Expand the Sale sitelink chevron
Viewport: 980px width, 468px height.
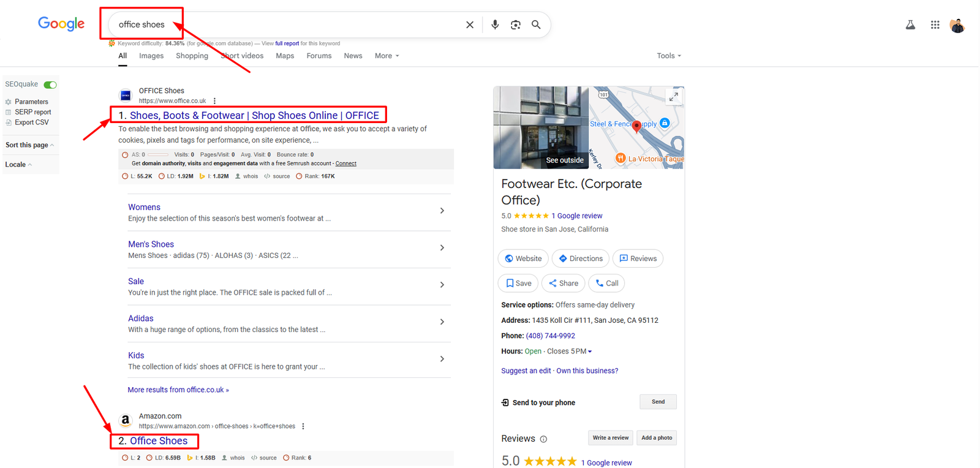pyautogui.click(x=442, y=285)
